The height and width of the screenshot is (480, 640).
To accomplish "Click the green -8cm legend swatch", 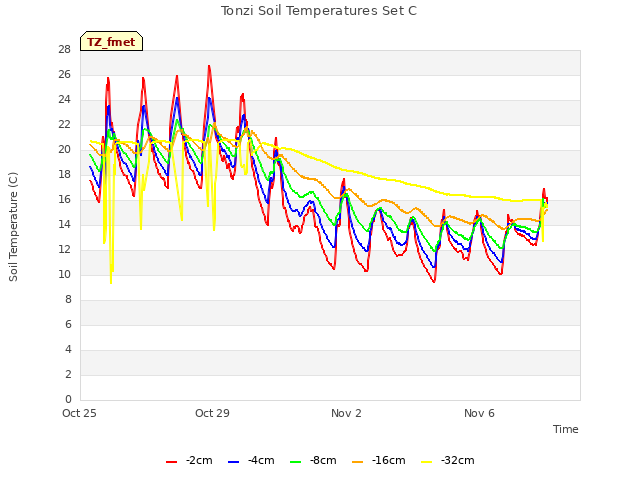I will 296,462.
